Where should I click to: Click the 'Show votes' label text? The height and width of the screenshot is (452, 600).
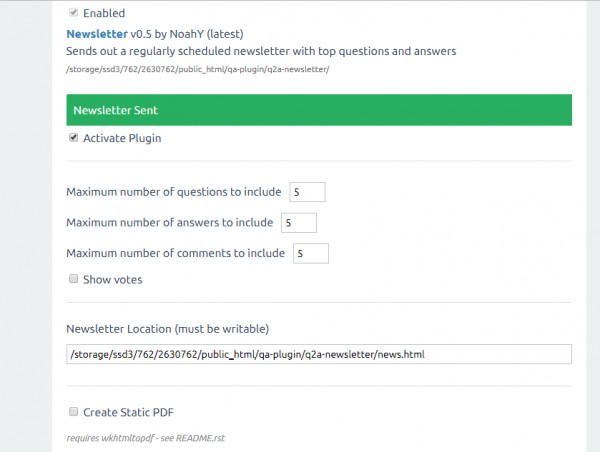(112, 280)
